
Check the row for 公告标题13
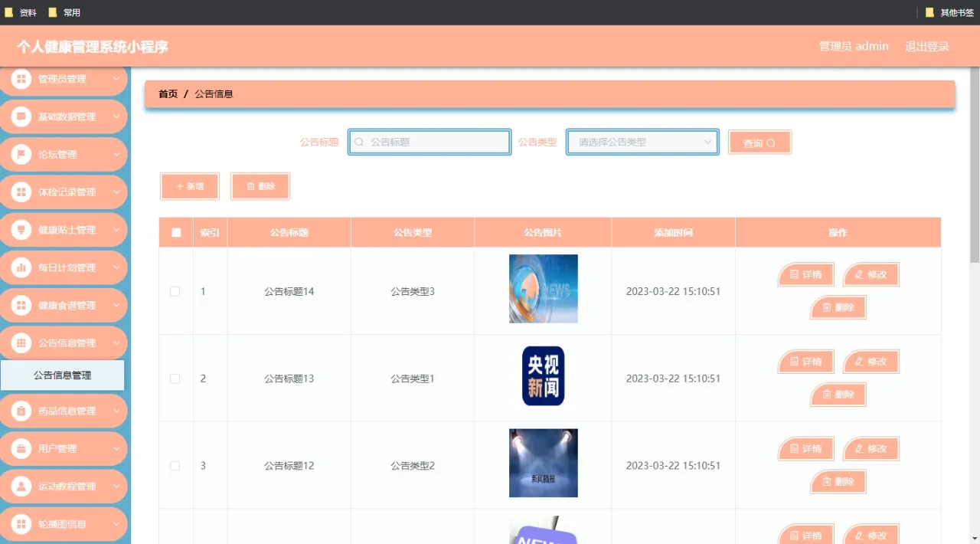(x=175, y=379)
